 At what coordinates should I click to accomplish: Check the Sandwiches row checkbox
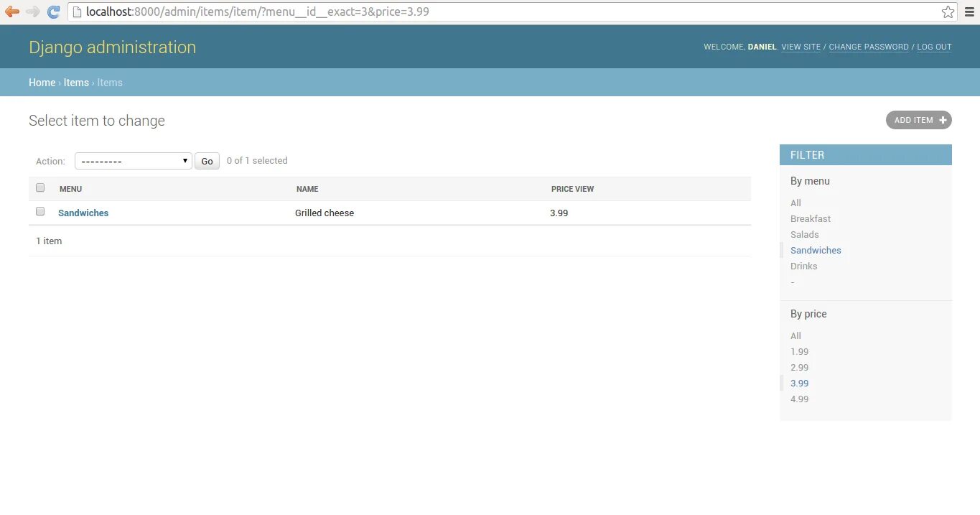coord(40,211)
